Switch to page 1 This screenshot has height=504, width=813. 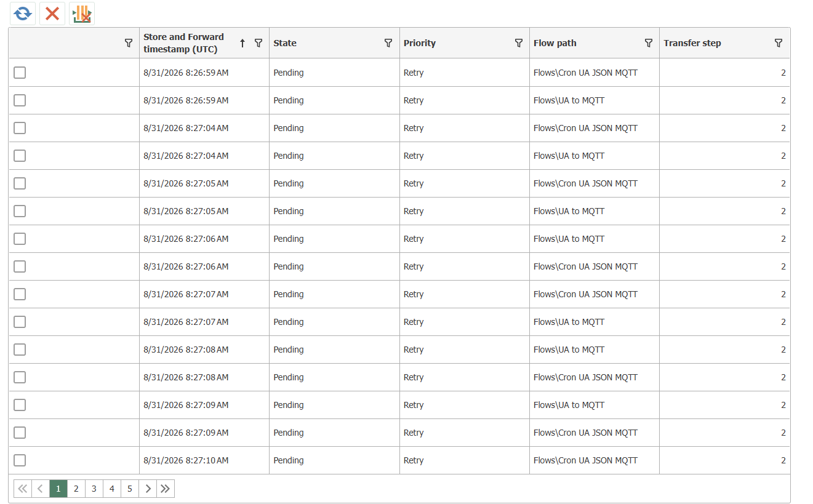[58, 489]
